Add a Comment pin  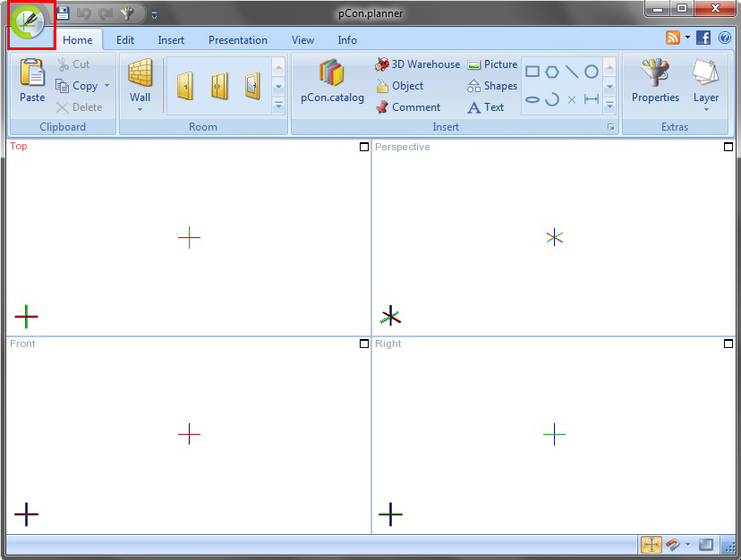point(408,107)
